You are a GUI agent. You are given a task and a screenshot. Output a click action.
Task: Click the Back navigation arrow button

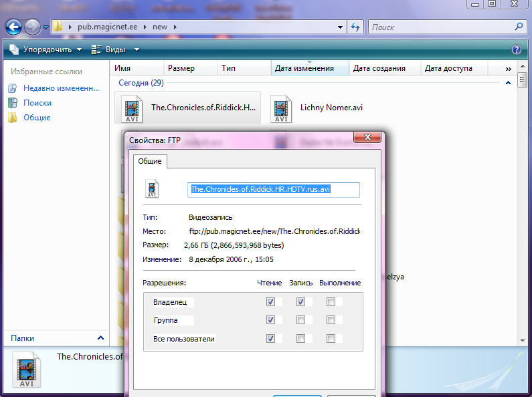tap(13, 27)
